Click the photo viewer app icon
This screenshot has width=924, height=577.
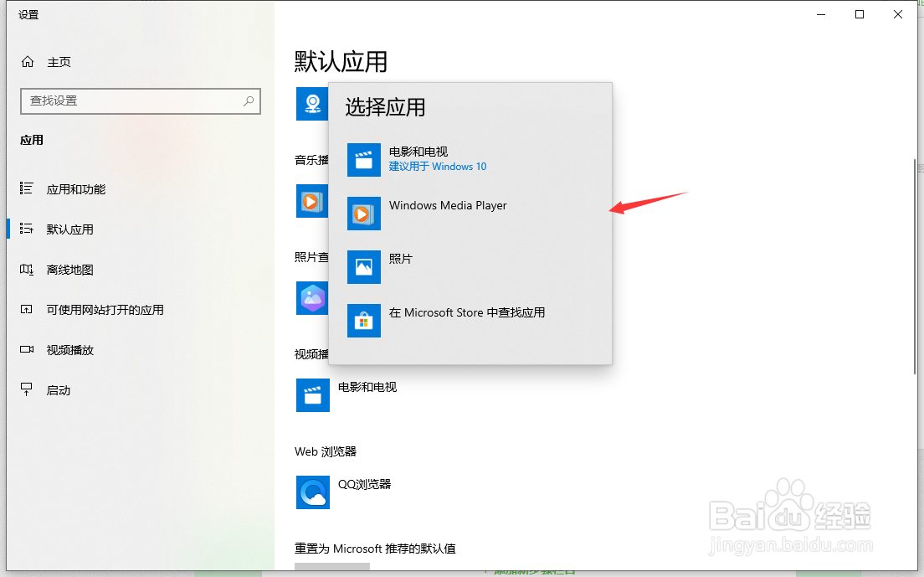tap(313, 298)
